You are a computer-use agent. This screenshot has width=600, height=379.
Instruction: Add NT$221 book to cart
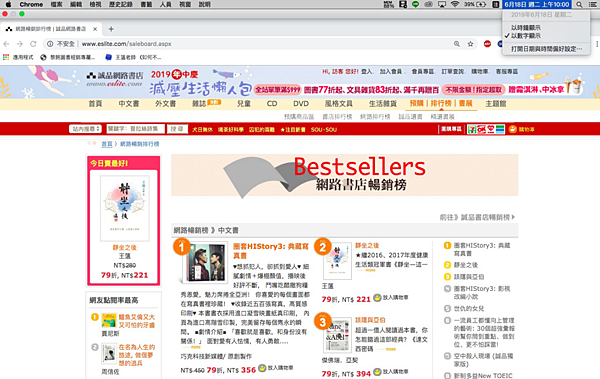(x=391, y=297)
